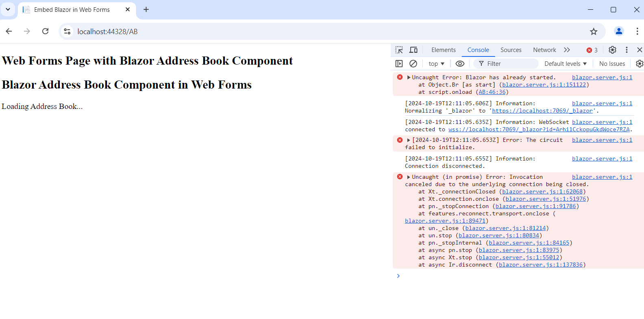Click the 'Web Forms Page with Blazor' heading
Viewport: 644px width, 319px height.
[x=147, y=61]
